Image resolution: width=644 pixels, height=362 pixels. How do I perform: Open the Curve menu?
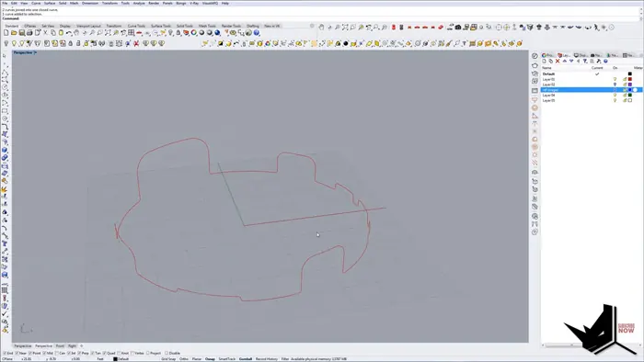[36, 3]
